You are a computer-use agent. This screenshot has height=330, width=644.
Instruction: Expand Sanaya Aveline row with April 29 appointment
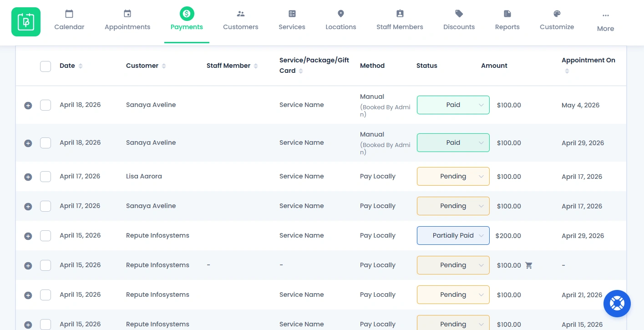[28, 143]
